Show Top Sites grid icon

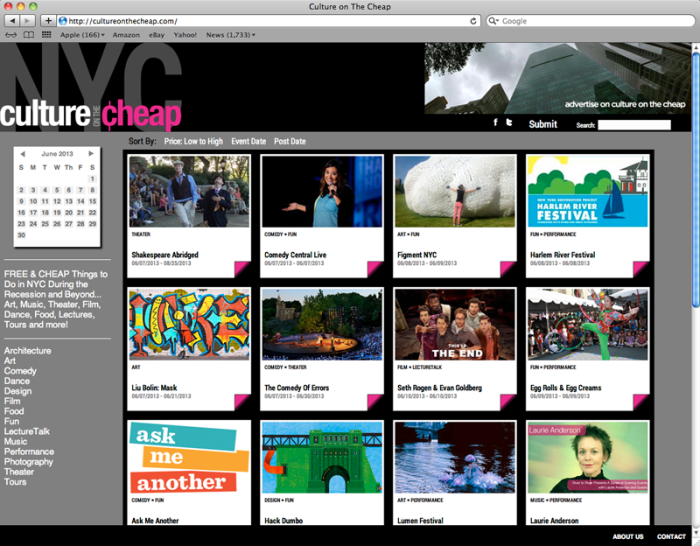[46, 34]
